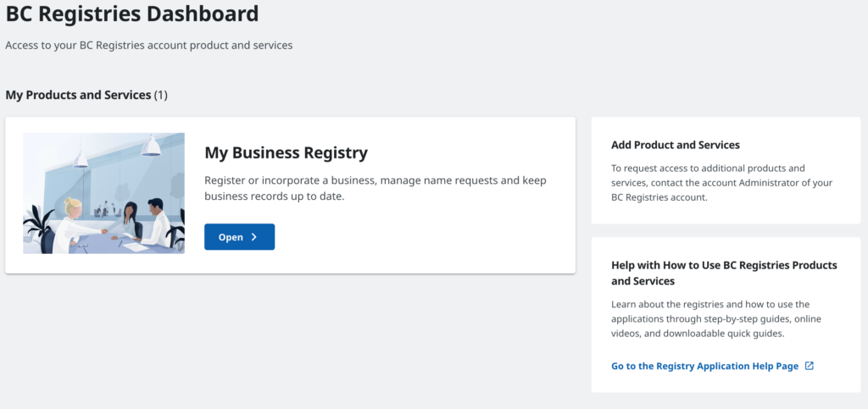Viewport: 868px width, 409px height.
Task: Click the 'Register or incorporate a business' description
Action: [x=376, y=189]
